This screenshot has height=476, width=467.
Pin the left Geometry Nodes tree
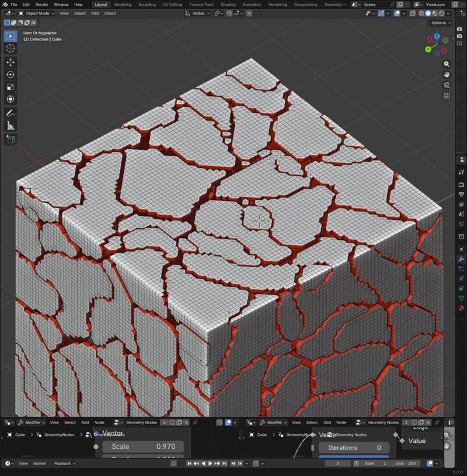(x=195, y=422)
